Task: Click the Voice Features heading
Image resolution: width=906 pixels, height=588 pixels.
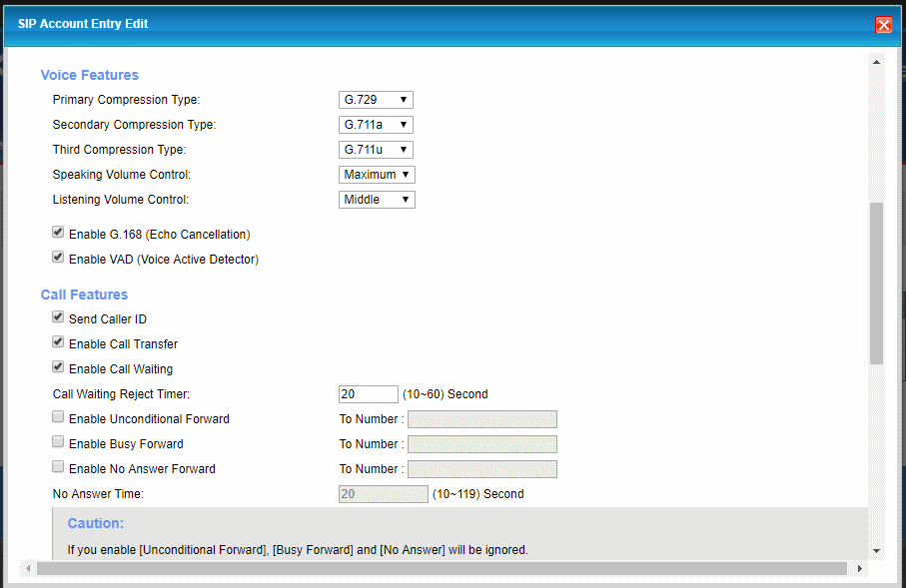Action: 90,75
